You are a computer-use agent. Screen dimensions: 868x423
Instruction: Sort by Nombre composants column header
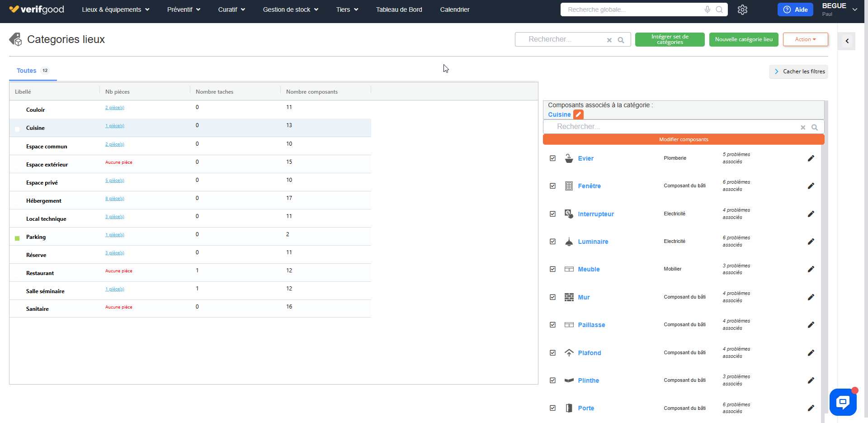click(312, 92)
